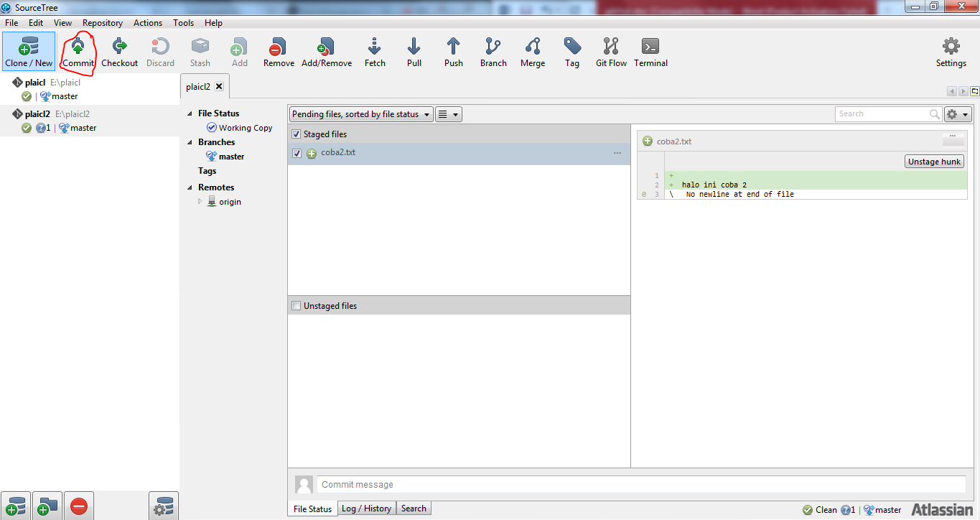Open Git Flow from the toolbar
Viewport: 980px width, 520px height.
pos(611,51)
